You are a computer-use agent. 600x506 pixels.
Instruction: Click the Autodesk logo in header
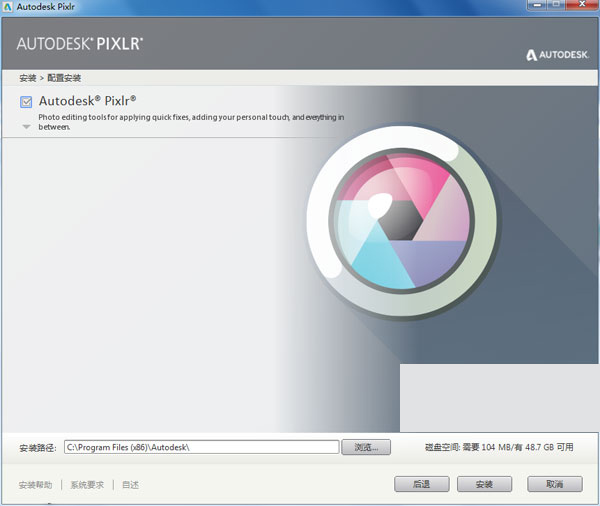point(557,55)
